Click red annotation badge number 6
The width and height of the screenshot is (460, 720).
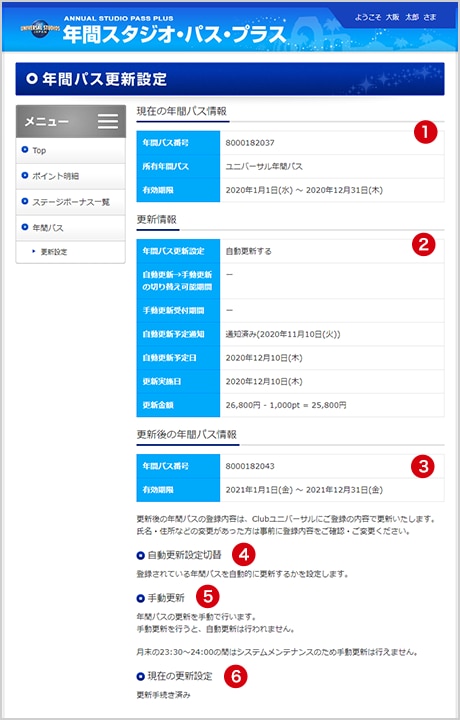click(x=236, y=676)
